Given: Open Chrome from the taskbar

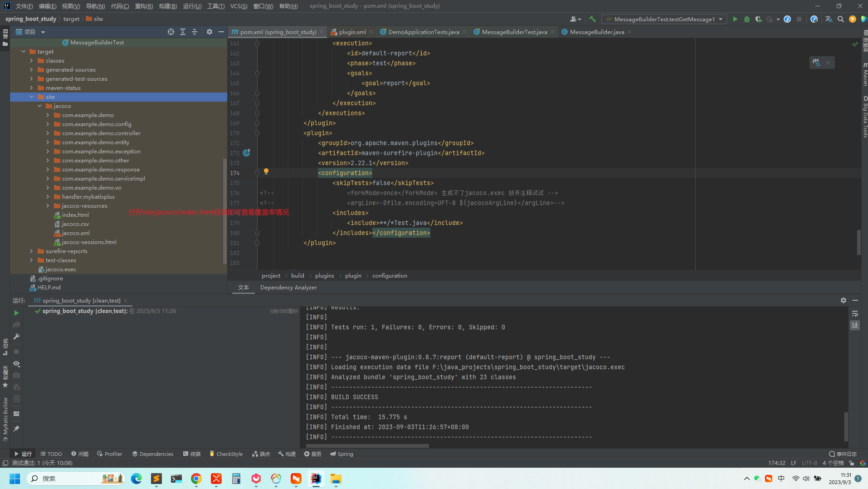Looking at the screenshot, I should coord(196,479).
